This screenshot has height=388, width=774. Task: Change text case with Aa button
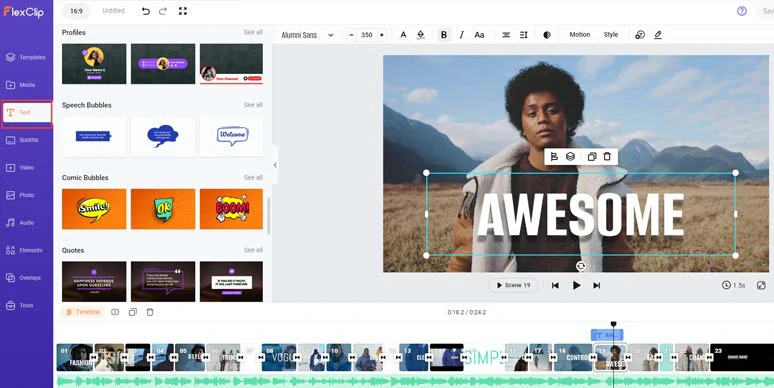[479, 35]
